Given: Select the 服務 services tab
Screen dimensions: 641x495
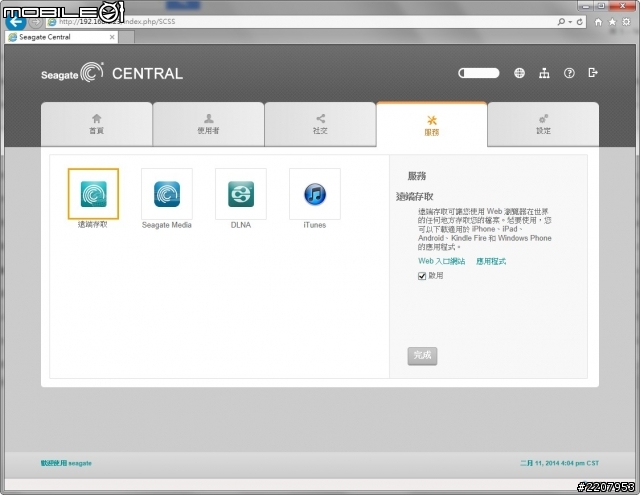Looking at the screenshot, I should coord(432,125).
